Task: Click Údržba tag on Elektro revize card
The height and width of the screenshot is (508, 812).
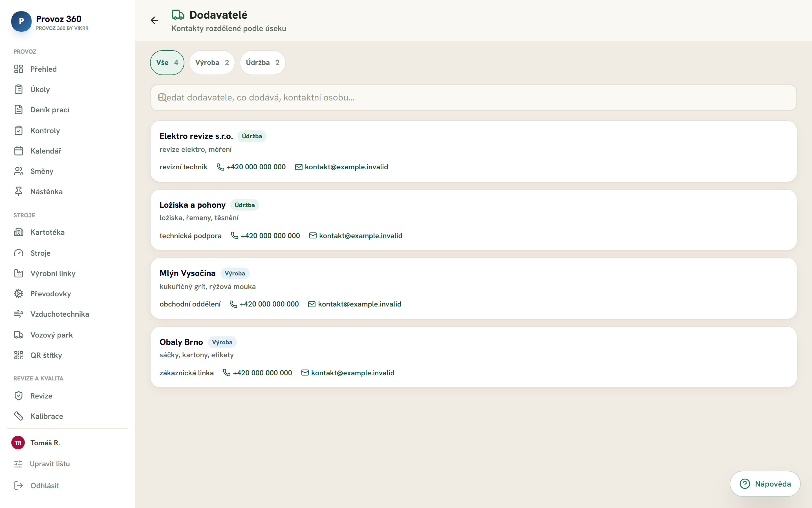Action: 252,136
